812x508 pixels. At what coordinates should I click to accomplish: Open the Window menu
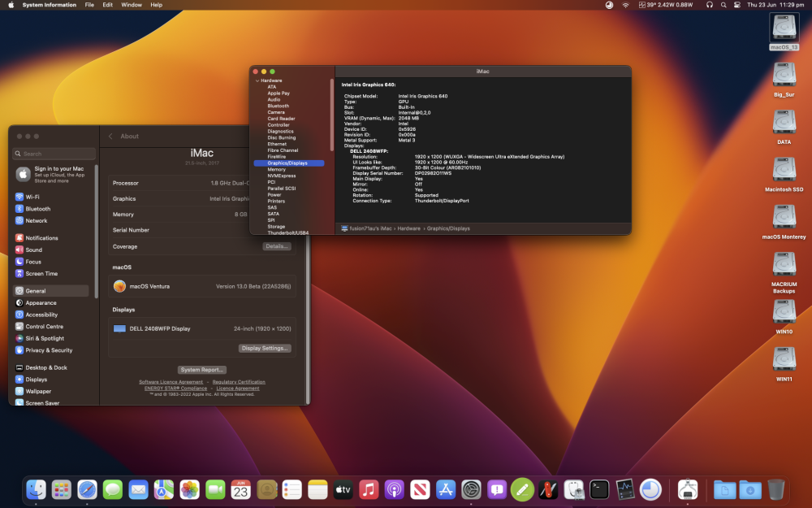[x=132, y=5]
